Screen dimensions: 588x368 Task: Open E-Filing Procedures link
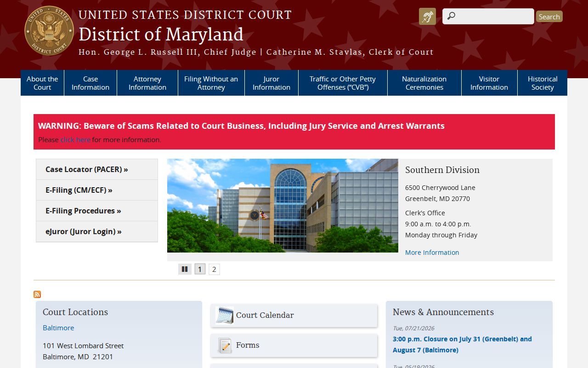(97, 211)
